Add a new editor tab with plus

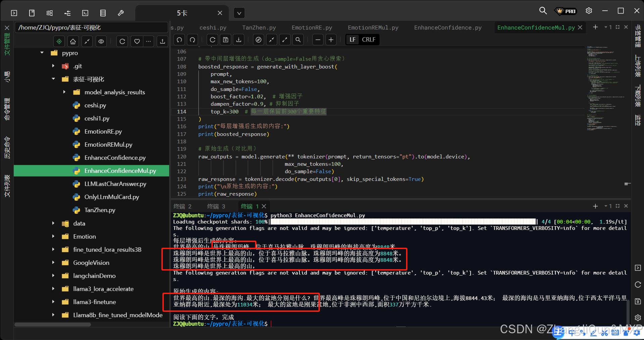click(595, 27)
